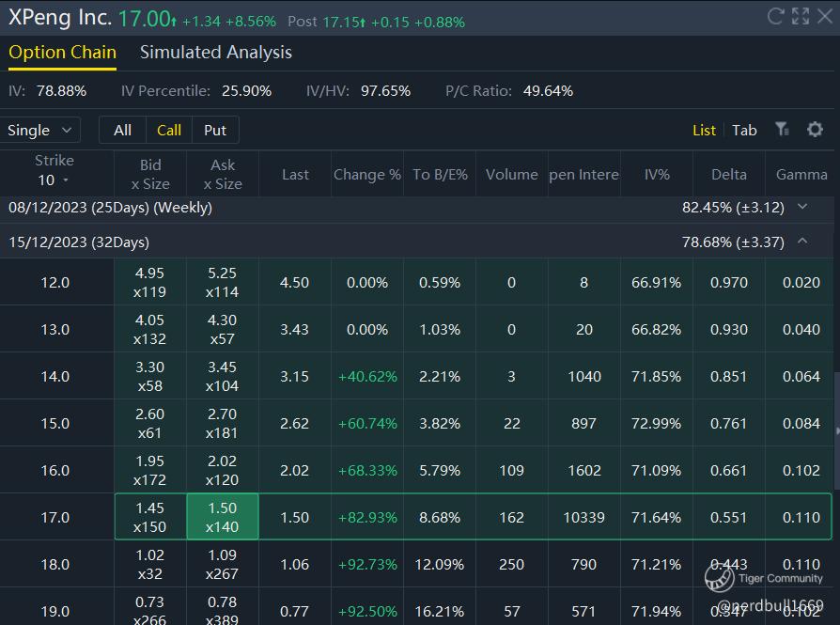Sort by Change % column header
This screenshot has width=840, height=625.
click(x=367, y=174)
